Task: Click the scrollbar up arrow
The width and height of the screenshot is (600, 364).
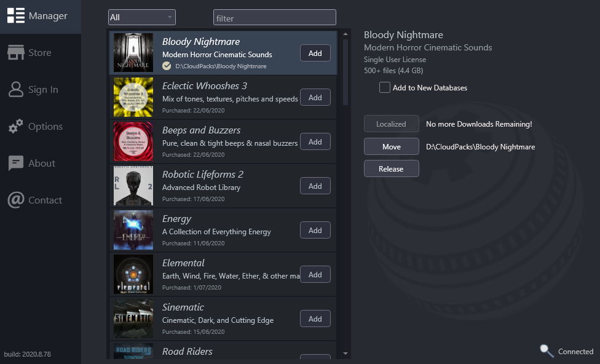Action: tap(345, 34)
